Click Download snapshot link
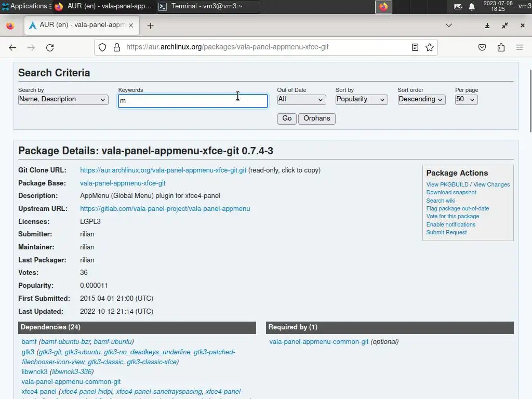532x399 pixels. click(x=451, y=192)
